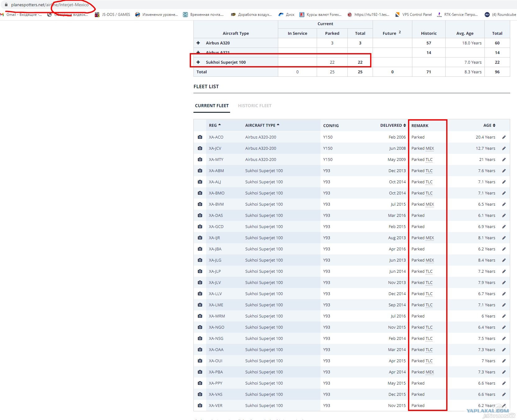Screen dimensions: 517x420
Task: Sort fleet list by AIRCRAFT TYPE column
Action: coord(262,125)
